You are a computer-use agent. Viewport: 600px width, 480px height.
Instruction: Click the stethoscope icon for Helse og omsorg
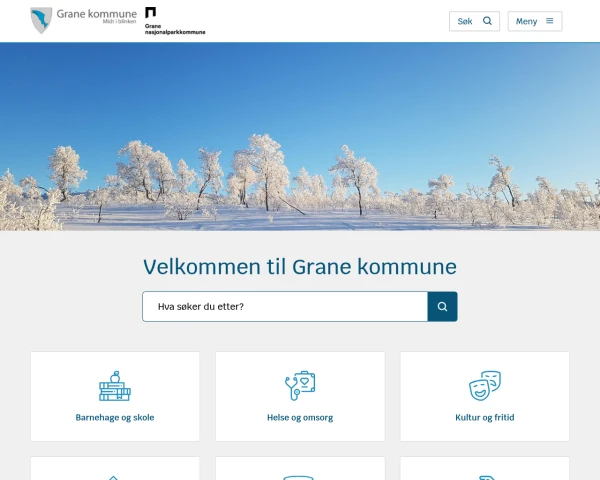[x=300, y=385]
